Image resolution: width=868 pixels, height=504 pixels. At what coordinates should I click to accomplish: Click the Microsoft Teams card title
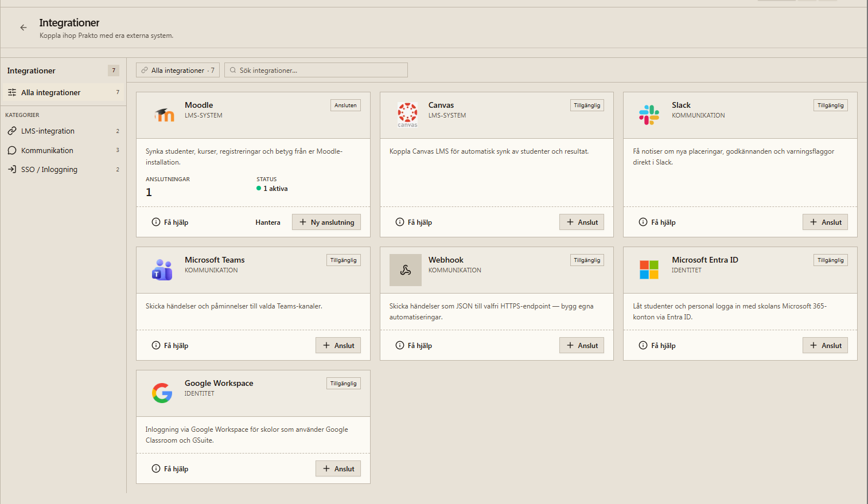click(x=215, y=260)
